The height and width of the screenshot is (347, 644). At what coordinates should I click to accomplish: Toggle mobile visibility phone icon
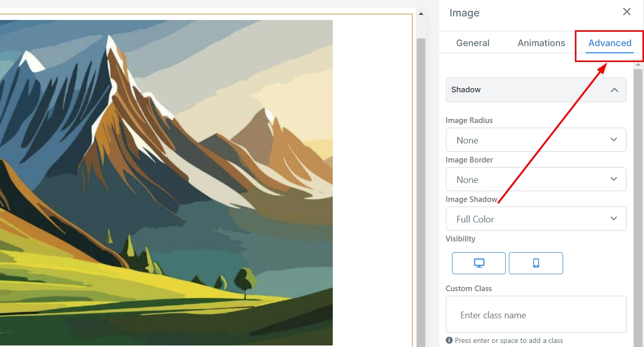coord(535,263)
